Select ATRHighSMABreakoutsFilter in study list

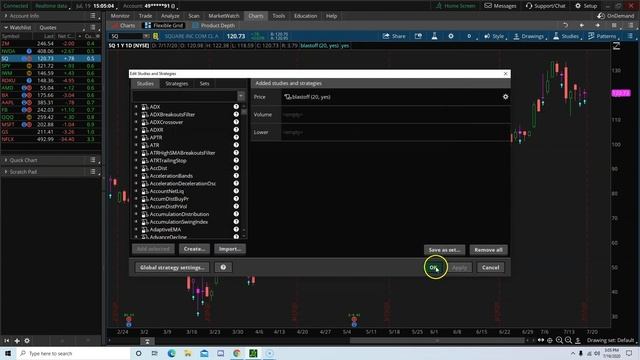(x=182, y=153)
